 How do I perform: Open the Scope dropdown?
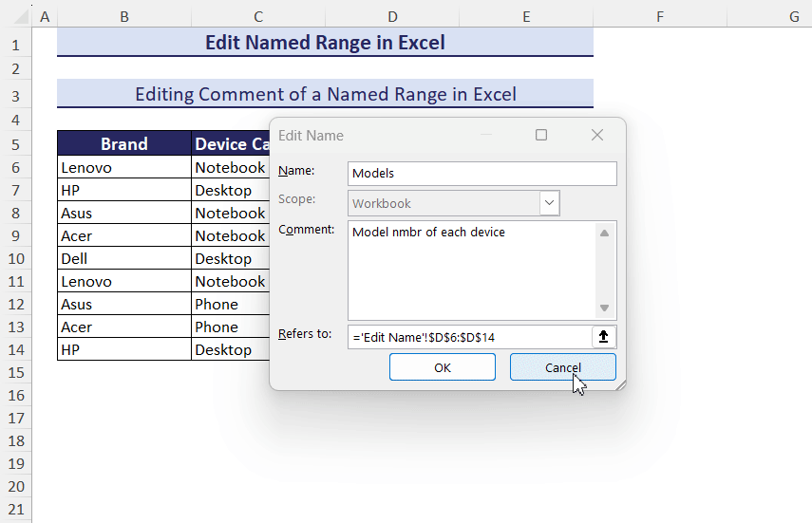550,203
